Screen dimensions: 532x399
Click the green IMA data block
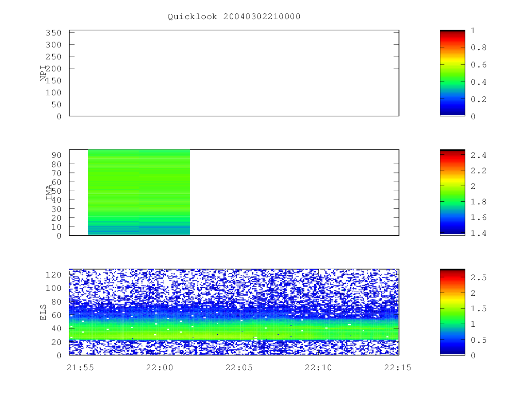(x=139, y=192)
